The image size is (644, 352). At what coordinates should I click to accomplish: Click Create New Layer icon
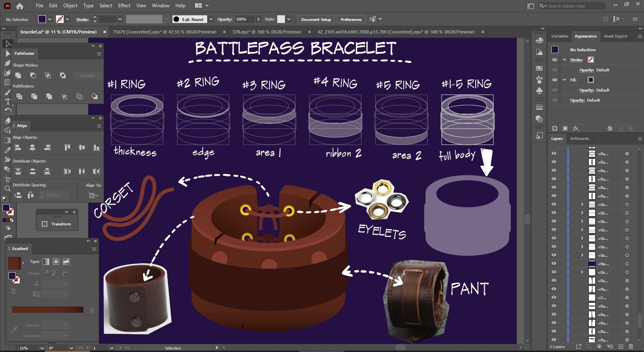(x=621, y=346)
